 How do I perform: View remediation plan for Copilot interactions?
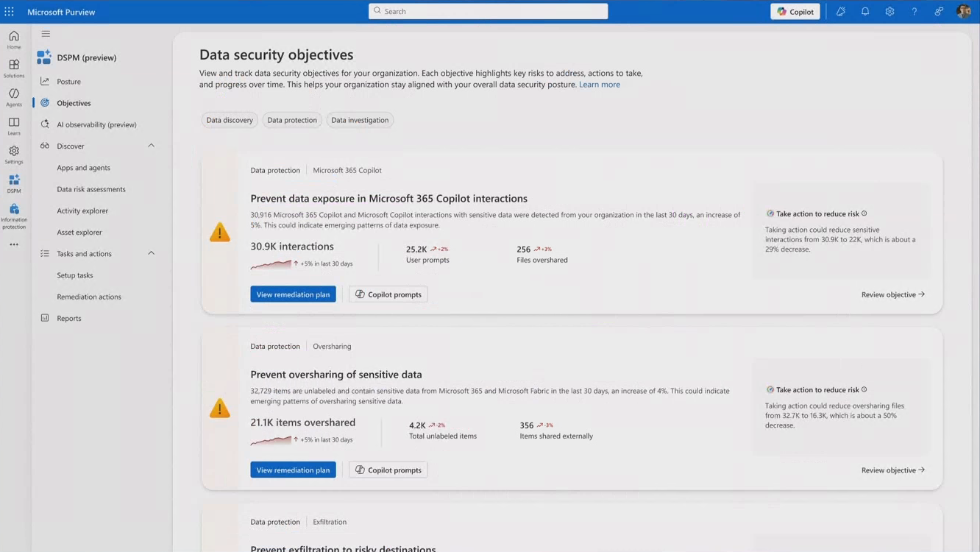[x=293, y=294]
